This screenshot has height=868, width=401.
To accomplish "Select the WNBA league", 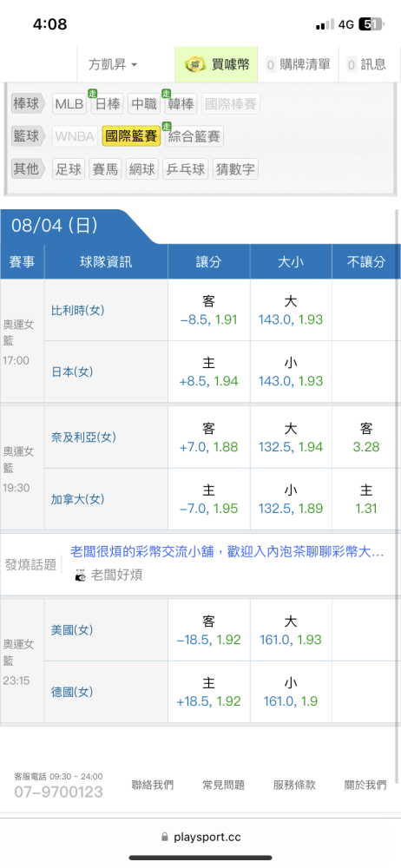I will [x=76, y=136].
